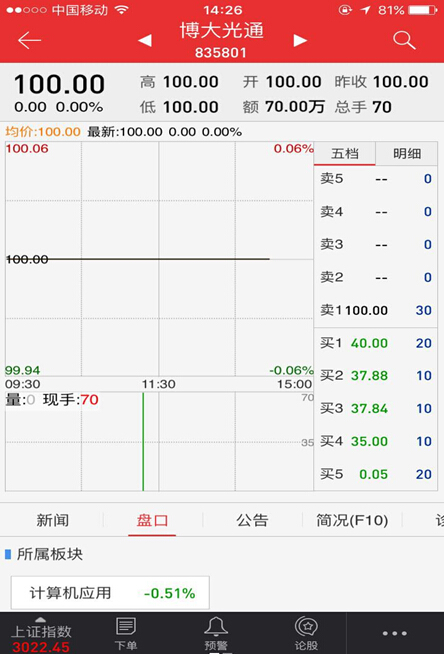Open the 计算机应用 sector button

(110, 593)
